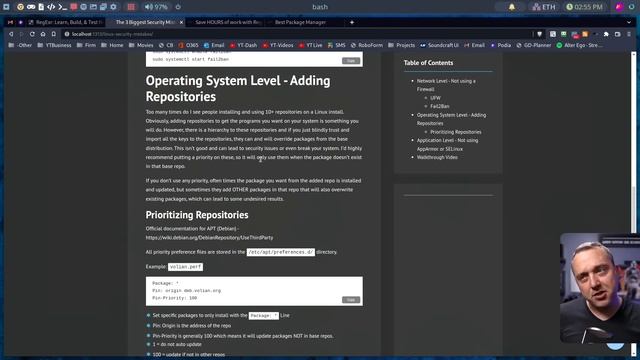Jump to Network Level in table of contents
Screen dimensions: 640x360
point(446,85)
